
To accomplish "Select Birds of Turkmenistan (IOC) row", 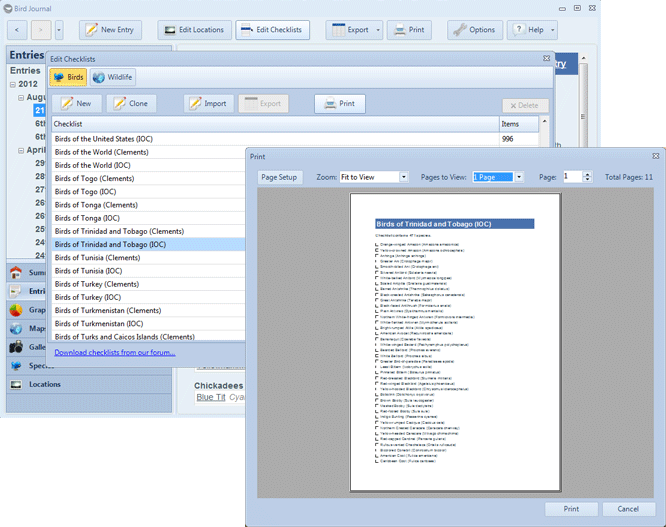I will coord(149,323).
